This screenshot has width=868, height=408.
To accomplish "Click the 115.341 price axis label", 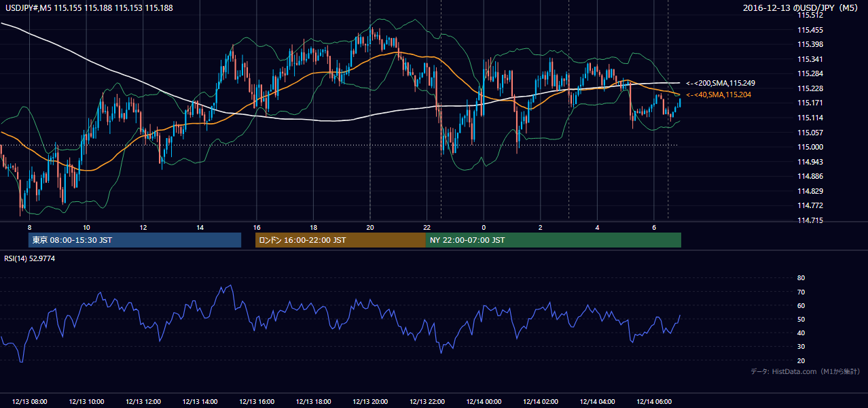I will click(810, 59).
